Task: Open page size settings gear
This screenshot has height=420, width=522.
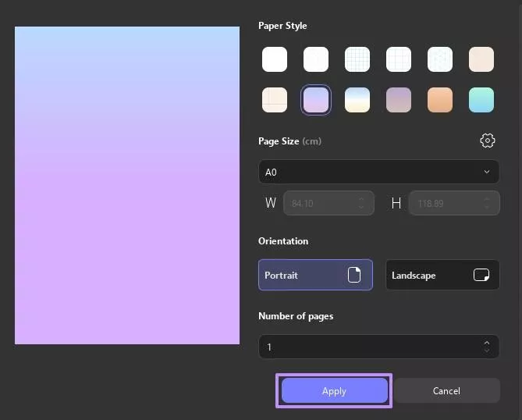Action: click(488, 141)
